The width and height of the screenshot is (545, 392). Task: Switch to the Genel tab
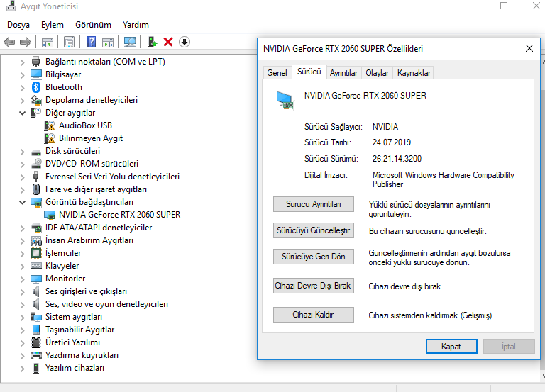(277, 73)
